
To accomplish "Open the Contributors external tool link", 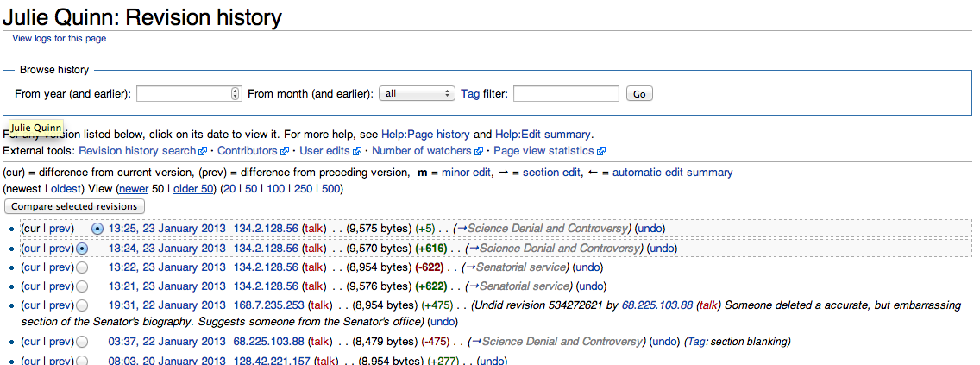I will click(248, 151).
